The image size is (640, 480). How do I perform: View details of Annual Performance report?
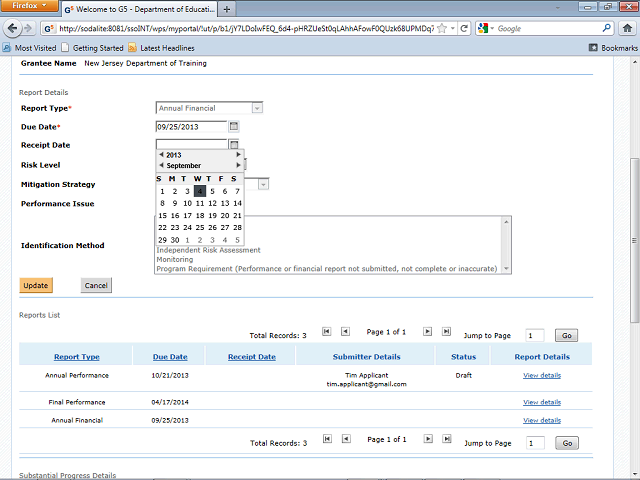pyautogui.click(x=541, y=376)
